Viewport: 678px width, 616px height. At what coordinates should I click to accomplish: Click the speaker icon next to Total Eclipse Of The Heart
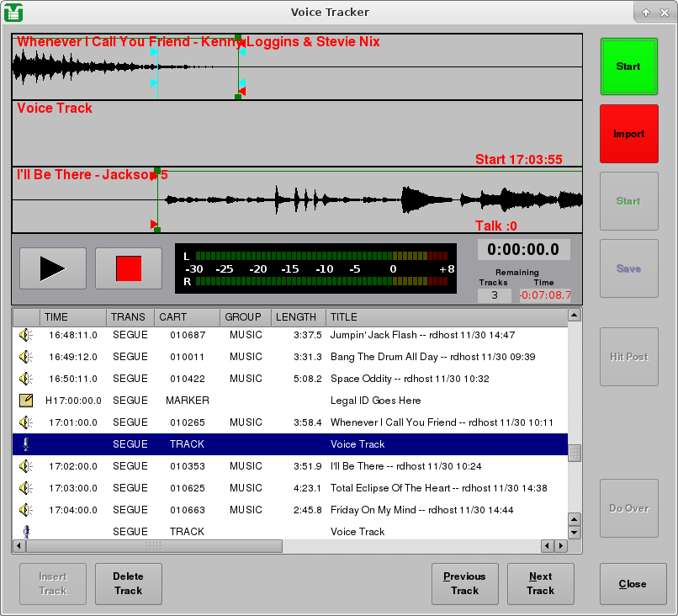tap(24, 487)
